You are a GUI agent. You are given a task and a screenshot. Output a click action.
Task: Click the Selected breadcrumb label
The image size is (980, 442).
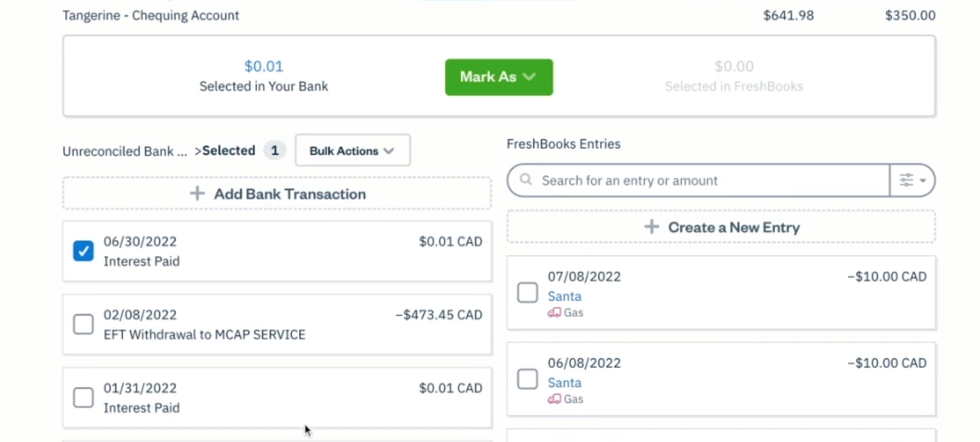(x=228, y=150)
